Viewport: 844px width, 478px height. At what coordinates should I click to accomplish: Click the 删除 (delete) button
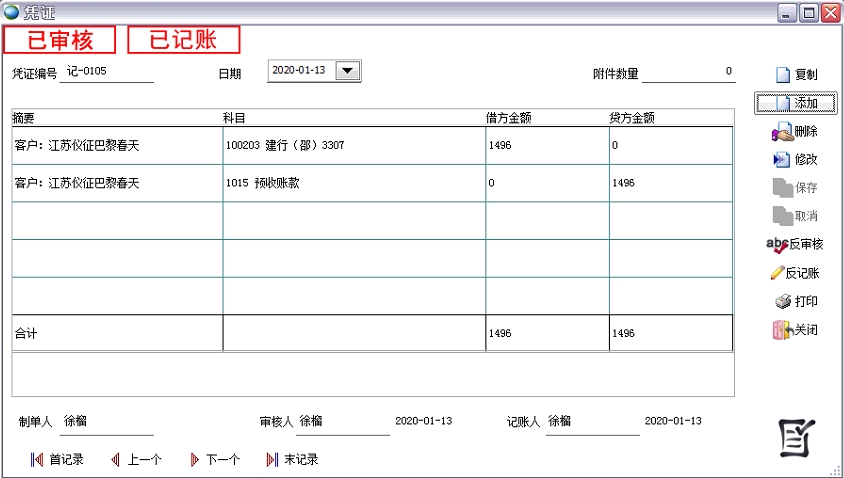pos(795,131)
